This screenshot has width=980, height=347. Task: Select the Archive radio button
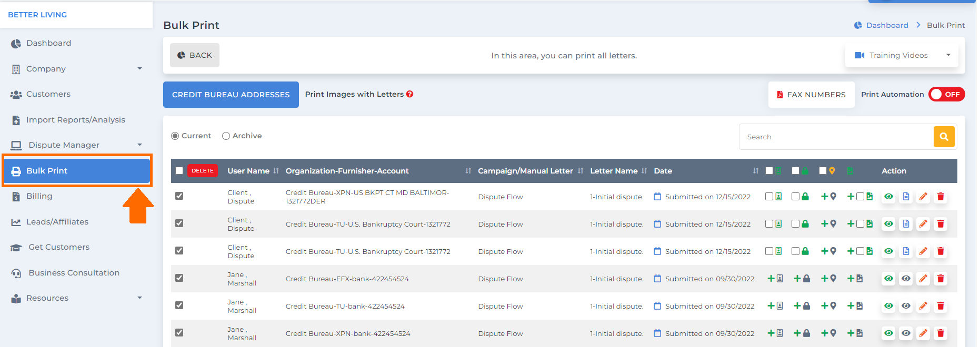226,136
